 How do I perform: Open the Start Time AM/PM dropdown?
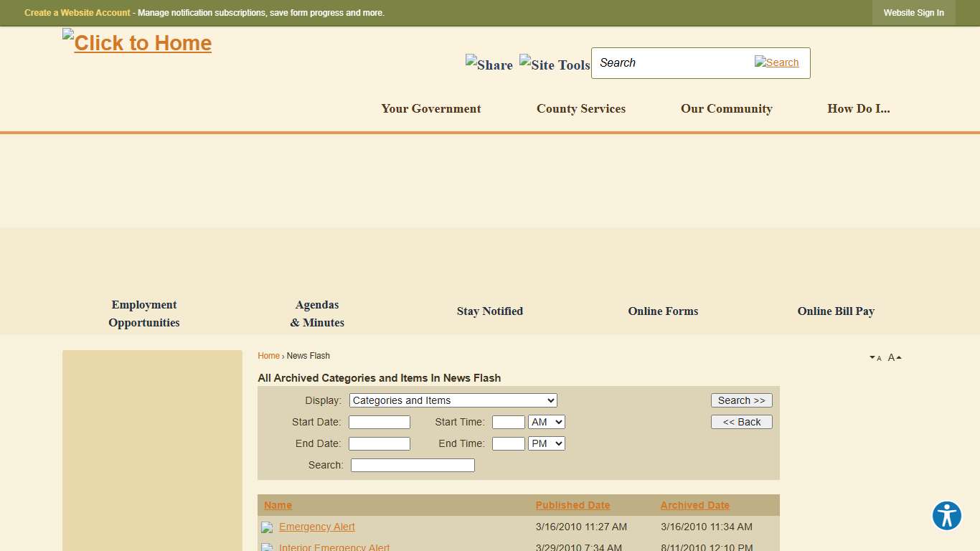546,422
